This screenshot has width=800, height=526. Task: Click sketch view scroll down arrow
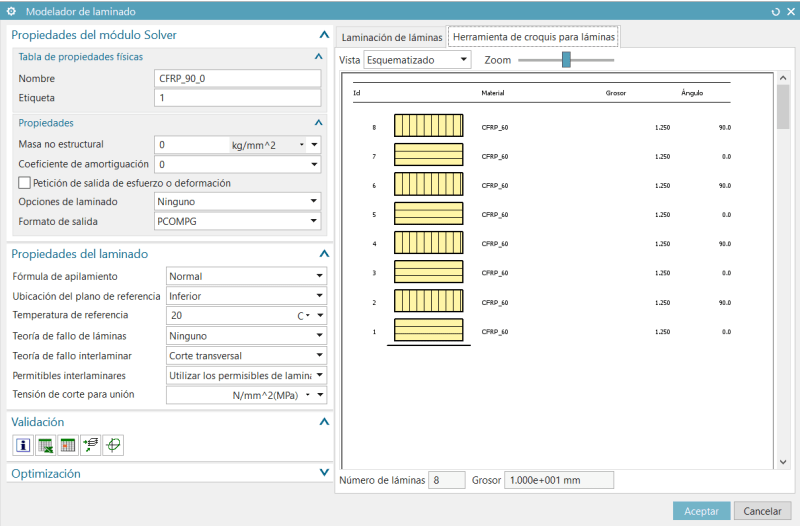click(x=783, y=462)
